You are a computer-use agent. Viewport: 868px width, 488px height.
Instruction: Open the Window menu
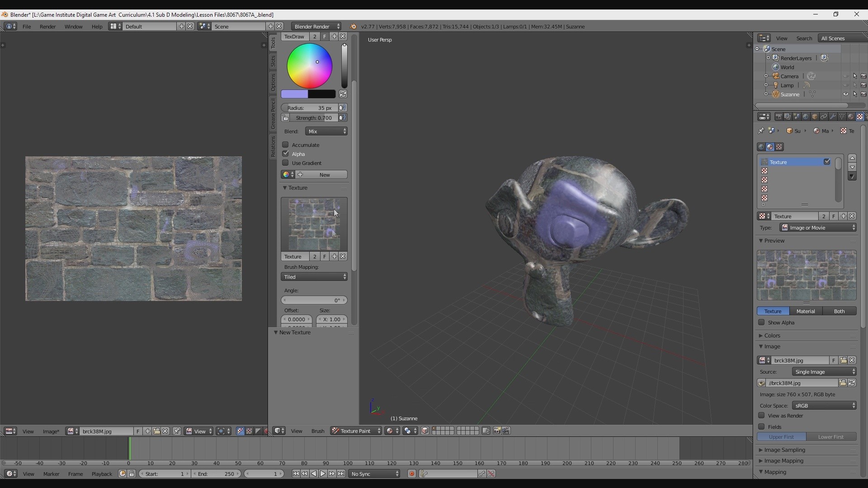coord(73,27)
